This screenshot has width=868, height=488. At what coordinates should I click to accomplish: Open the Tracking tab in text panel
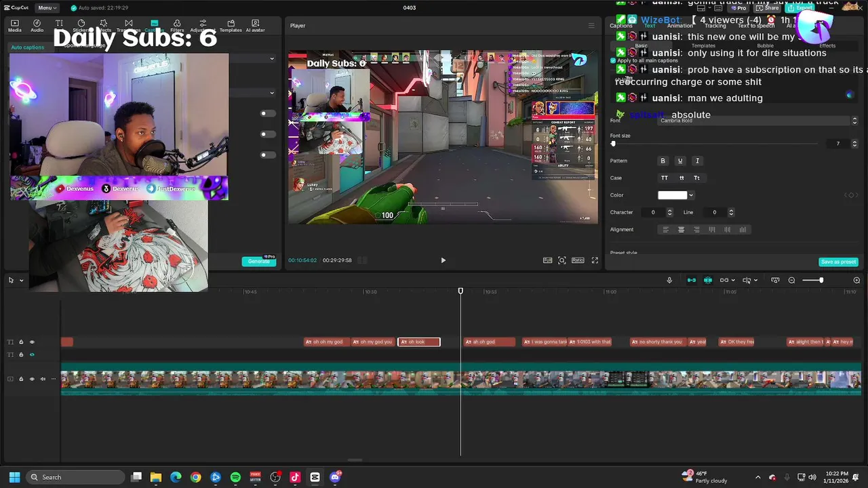(715, 26)
